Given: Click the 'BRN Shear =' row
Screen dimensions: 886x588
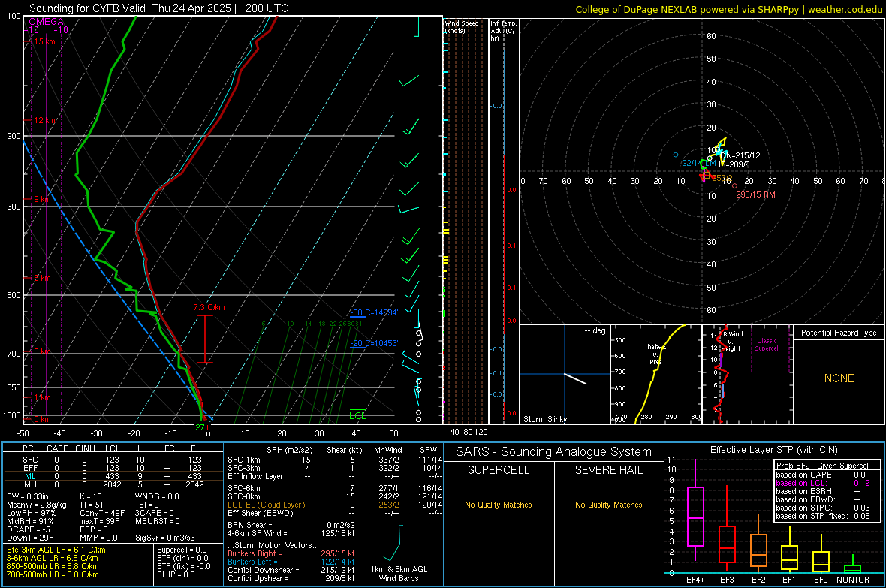Looking at the screenshot, I should 291,525.
